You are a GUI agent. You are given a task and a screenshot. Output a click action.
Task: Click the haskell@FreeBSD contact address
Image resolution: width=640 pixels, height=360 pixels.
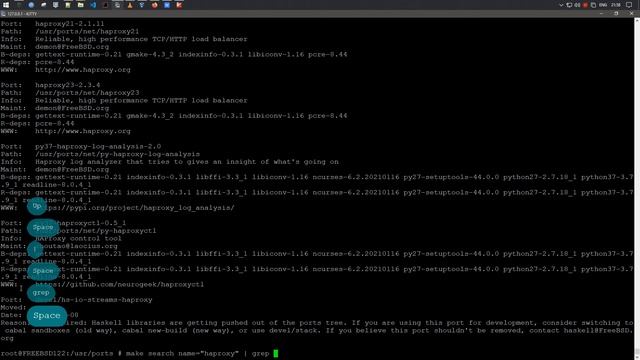click(598, 331)
